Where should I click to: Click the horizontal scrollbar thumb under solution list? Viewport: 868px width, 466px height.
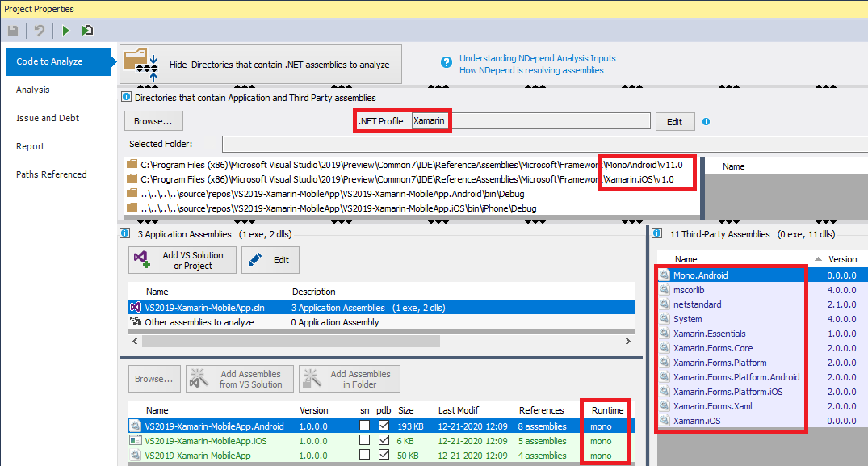pyautogui.click(x=291, y=342)
